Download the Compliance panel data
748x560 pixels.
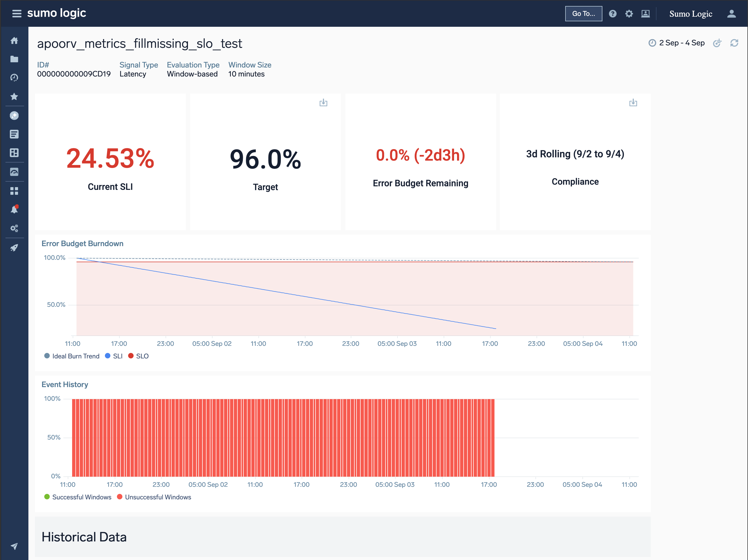point(633,103)
